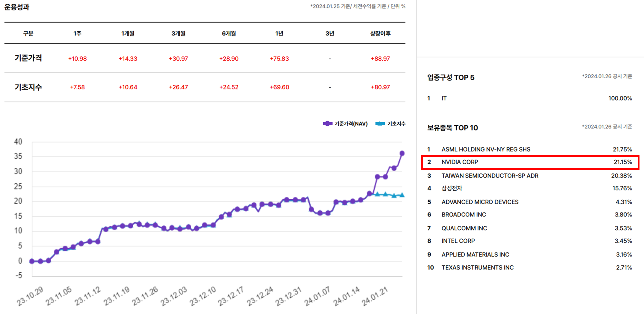Click the 24.01.21 x-axis date label
This screenshot has width=644, height=314.
(375, 296)
